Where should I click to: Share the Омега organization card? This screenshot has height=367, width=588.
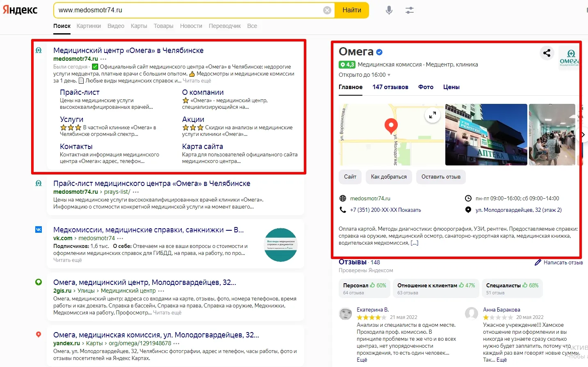[x=547, y=53]
